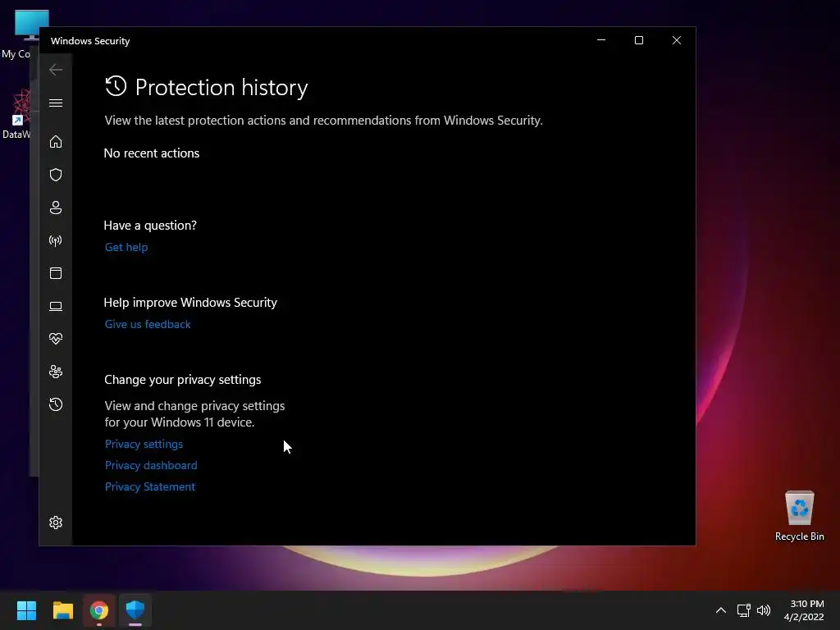
Task: Open Privacy dashboard link
Action: tap(151, 465)
